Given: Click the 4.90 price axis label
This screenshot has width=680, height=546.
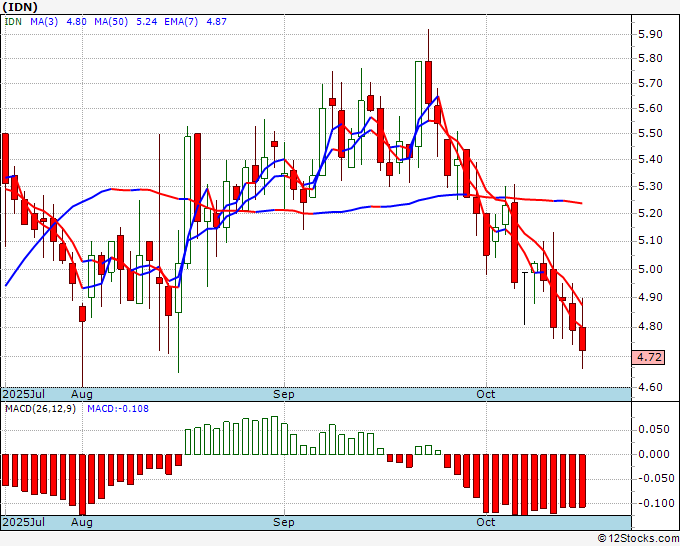Looking at the screenshot, I should click(651, 297).
